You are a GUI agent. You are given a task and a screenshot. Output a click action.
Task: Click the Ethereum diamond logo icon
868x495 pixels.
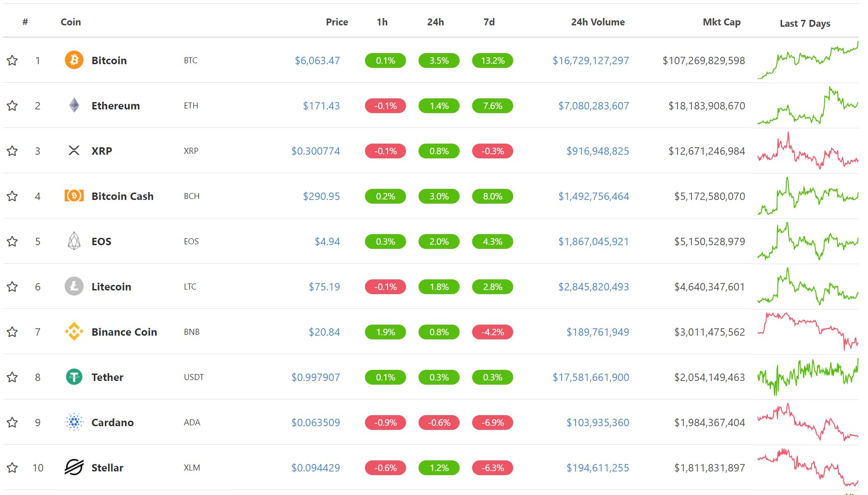point(74,105)
